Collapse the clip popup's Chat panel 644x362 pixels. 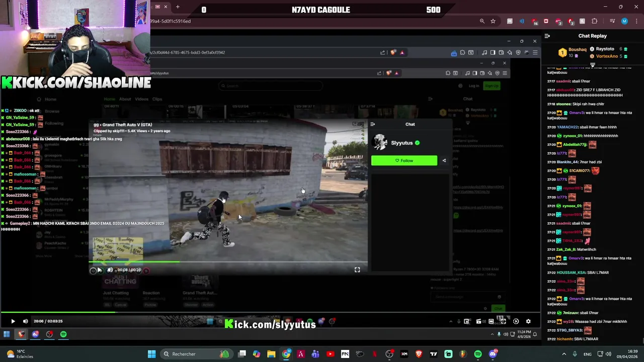tap(372, 124)
